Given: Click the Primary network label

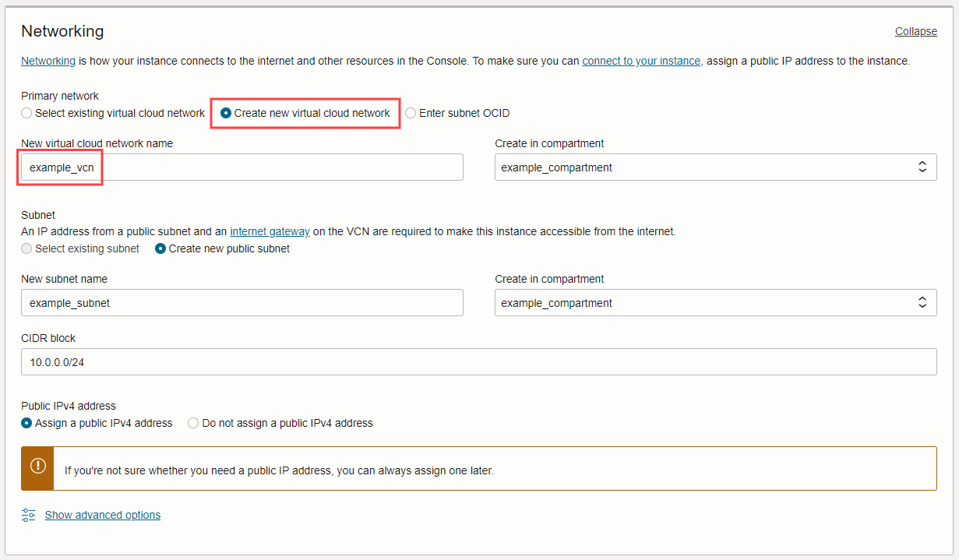Looking at the screenshot, I should [x=60, y=96].
